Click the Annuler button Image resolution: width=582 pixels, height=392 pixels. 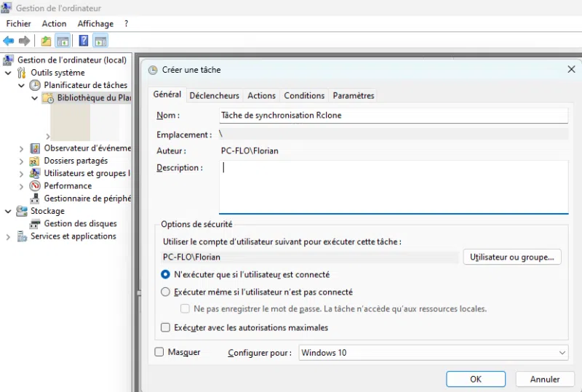coord(545,379)
